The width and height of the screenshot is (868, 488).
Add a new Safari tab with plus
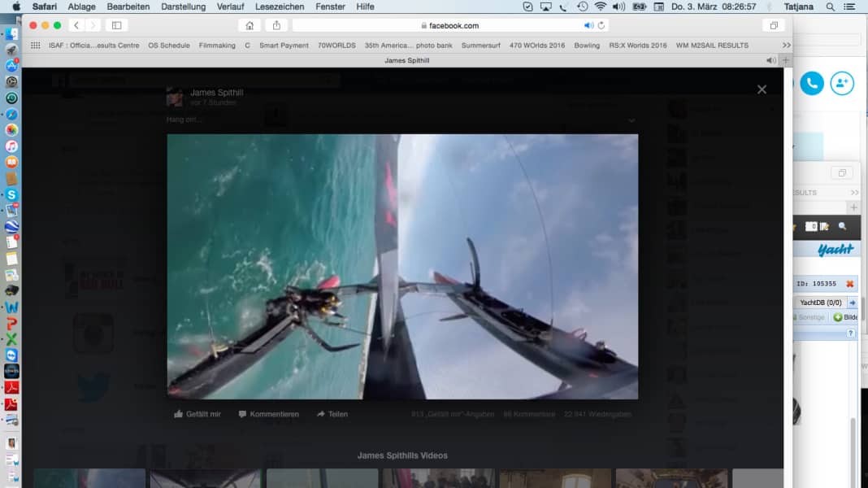[x=786, y=60]
